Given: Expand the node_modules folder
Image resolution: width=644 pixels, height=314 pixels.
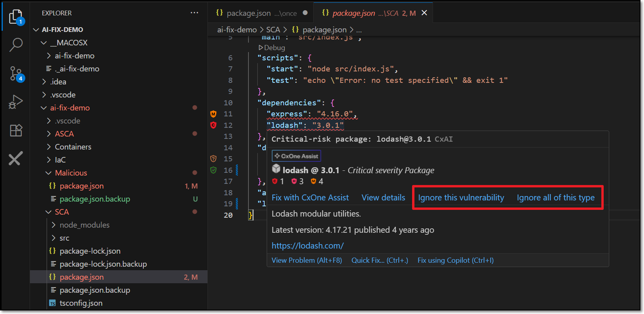Looking at the screenshot, I should point(53,225).
